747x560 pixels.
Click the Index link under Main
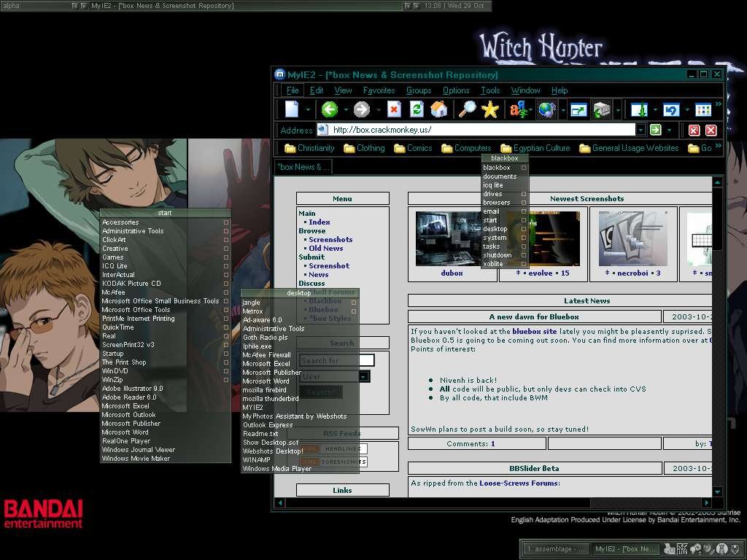320,222
